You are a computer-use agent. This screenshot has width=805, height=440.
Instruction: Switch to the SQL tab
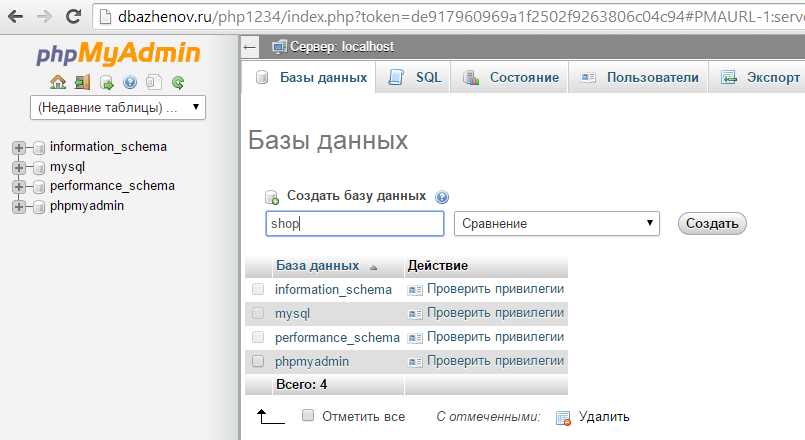[x=414, y=77]
